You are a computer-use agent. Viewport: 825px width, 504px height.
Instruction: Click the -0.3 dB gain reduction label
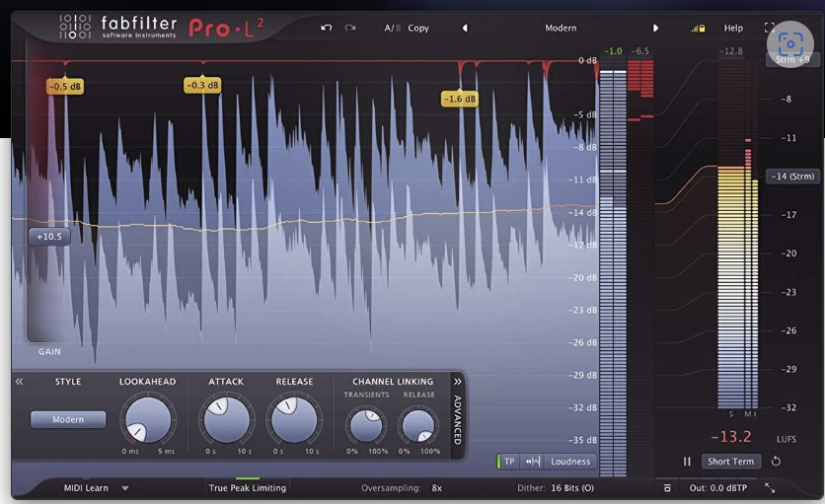(202, 85)
